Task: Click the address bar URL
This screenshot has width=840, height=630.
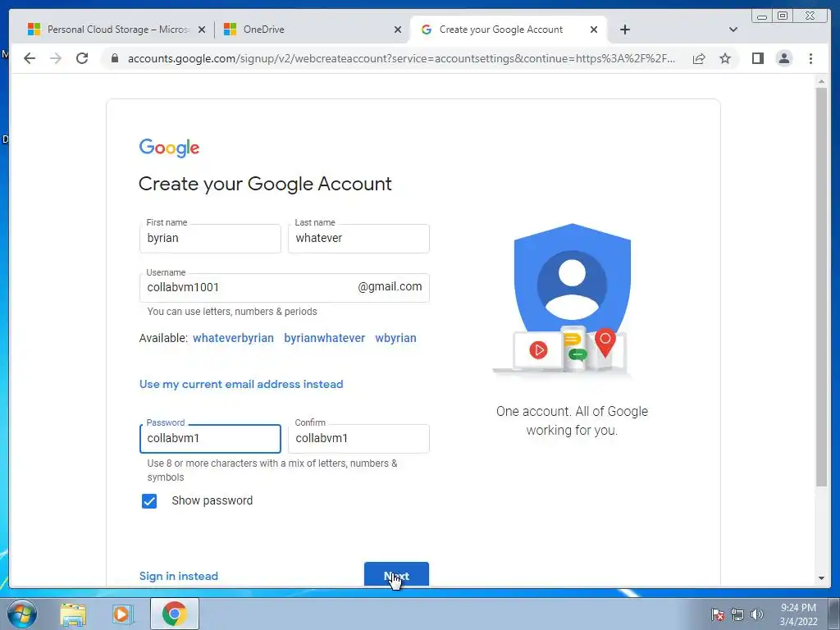Action: click(x=400, y=58)
